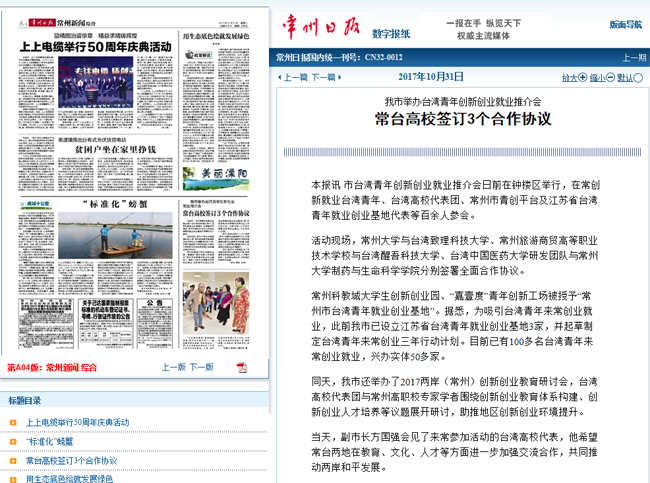Go to previous article via 上一篇

(292, 77)
